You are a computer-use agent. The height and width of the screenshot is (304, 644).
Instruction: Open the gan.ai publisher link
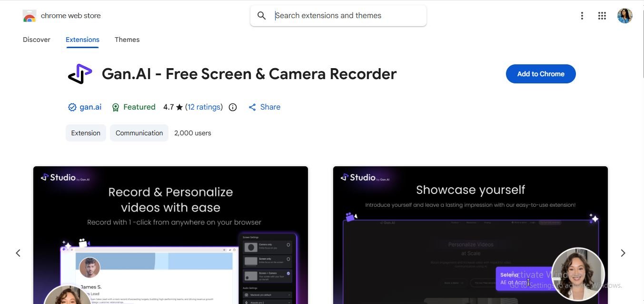tap(90, 107)
